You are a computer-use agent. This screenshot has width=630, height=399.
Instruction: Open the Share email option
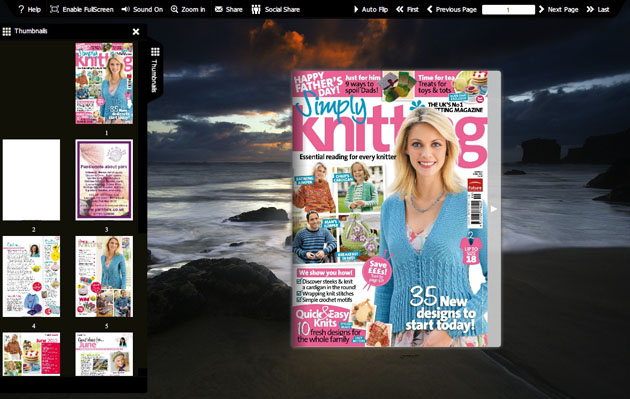pos(229,9)
